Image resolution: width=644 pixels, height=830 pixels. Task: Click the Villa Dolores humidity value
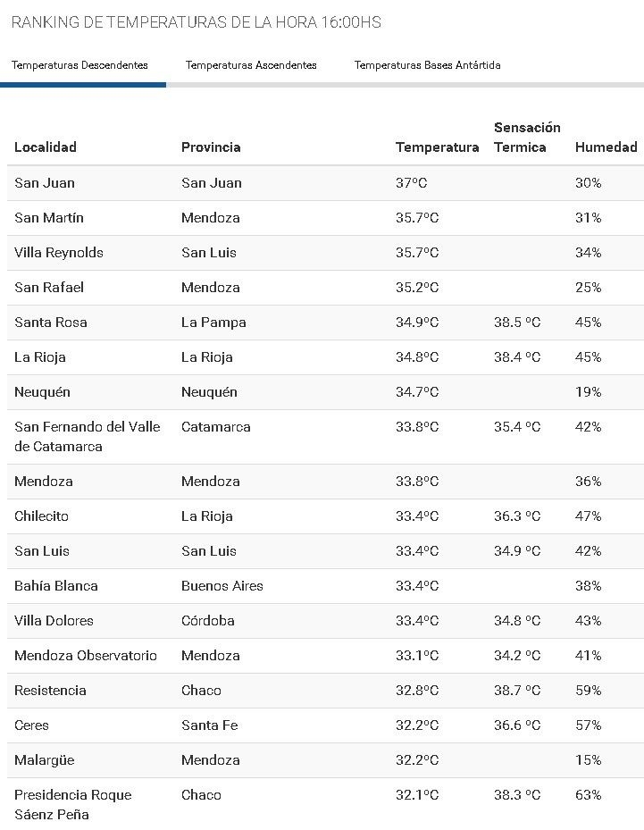pos(587,620)
